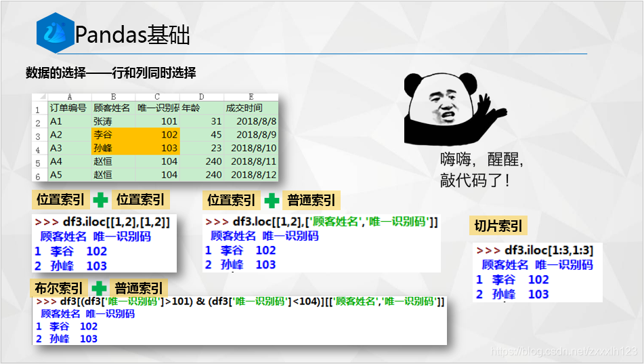Click spreadsheet header cell 年龄
Screen dimensions: 644x364
[x=202, y=108]
